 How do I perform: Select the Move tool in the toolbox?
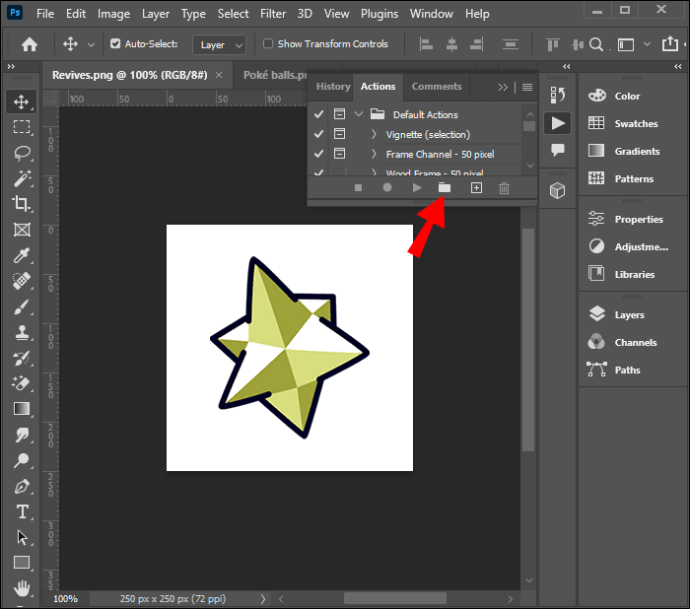click(x=21, y=102)
